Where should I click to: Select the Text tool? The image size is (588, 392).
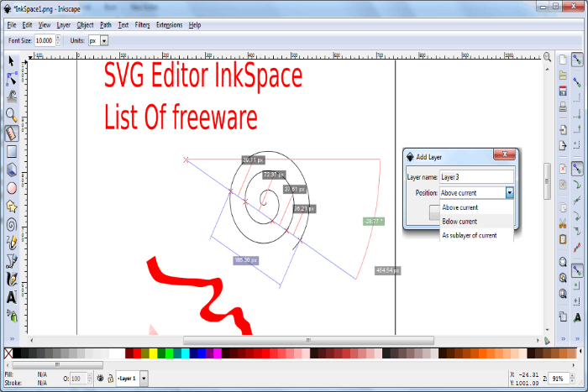tap(12, 297)
